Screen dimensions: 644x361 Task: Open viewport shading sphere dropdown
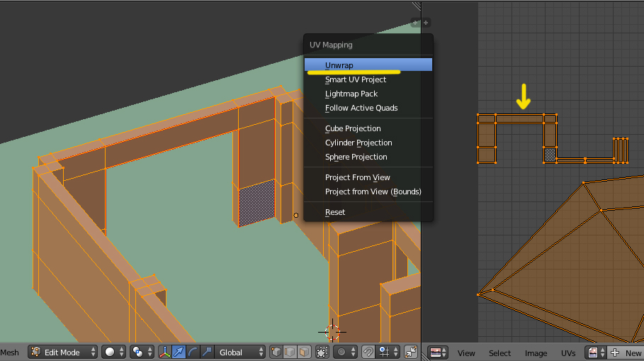point(113,352)
